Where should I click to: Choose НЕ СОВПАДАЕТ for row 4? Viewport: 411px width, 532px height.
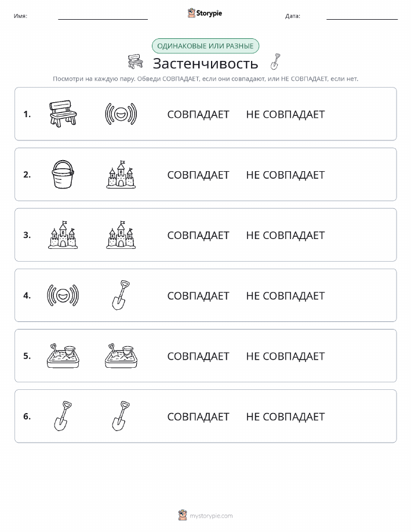(x=285, y=295)
